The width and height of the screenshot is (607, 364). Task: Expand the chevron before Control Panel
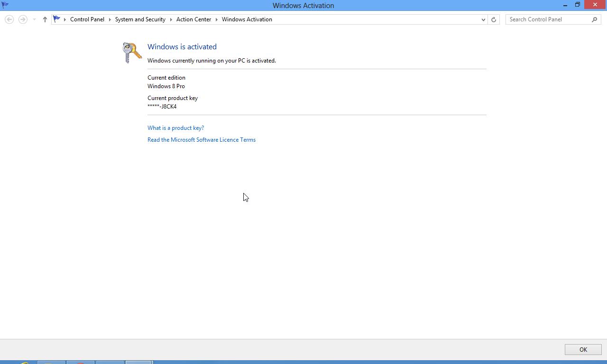[65, 19]
